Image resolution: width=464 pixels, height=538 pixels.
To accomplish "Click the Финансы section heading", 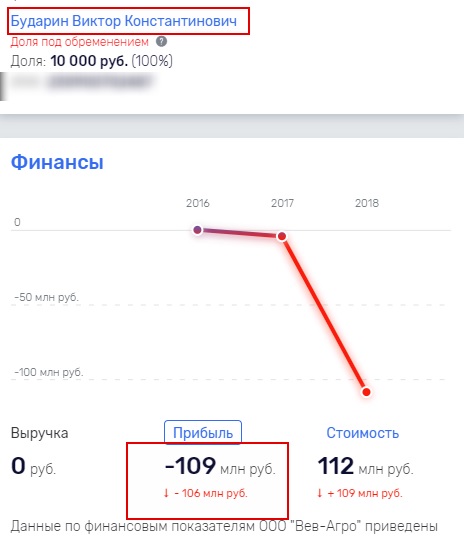I will [57, 162].
